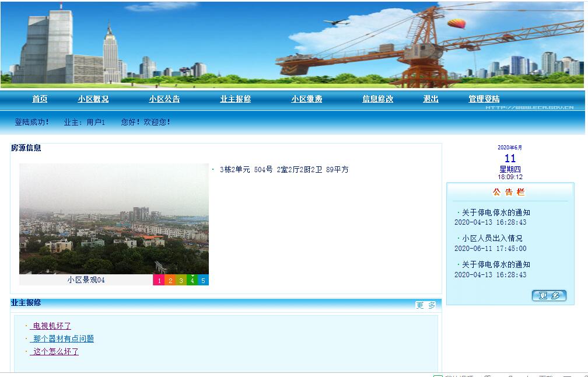Click the 星期四 weekday text

tap(510, 169)
